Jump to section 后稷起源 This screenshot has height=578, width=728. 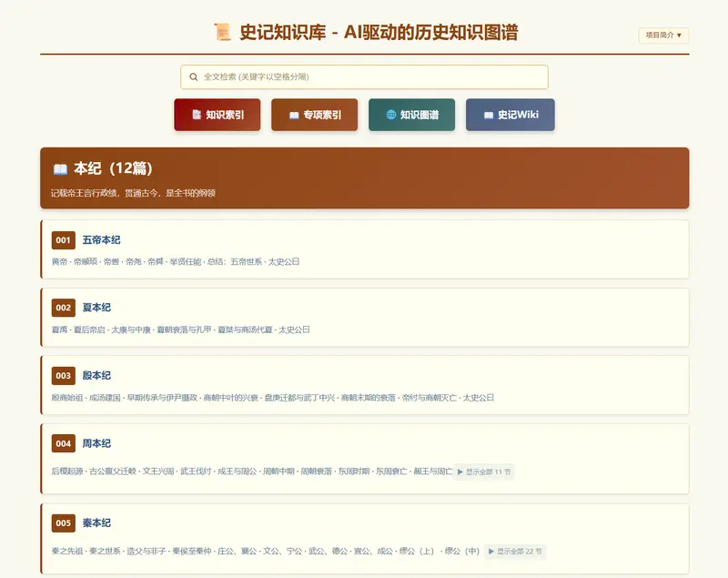pyautogui.click(x=67, y=472)
